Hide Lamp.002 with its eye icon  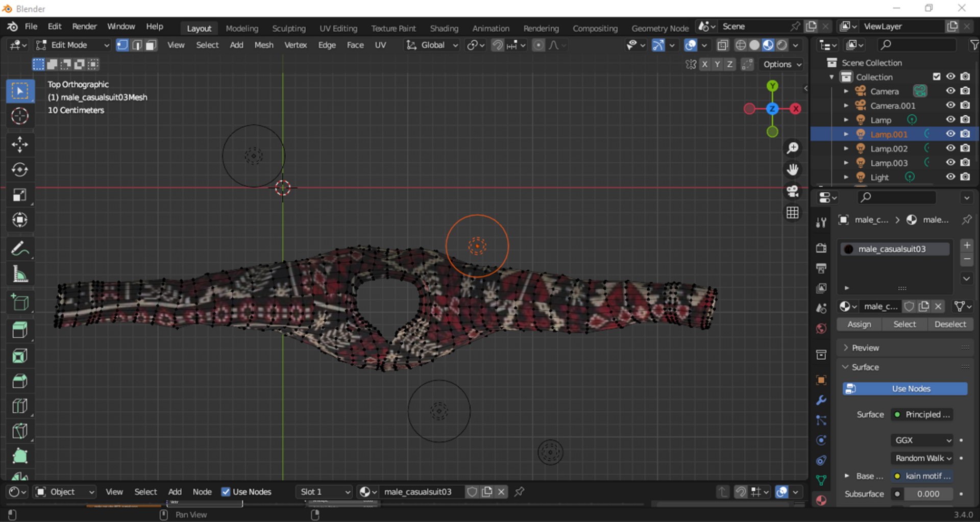coord(950,148)
